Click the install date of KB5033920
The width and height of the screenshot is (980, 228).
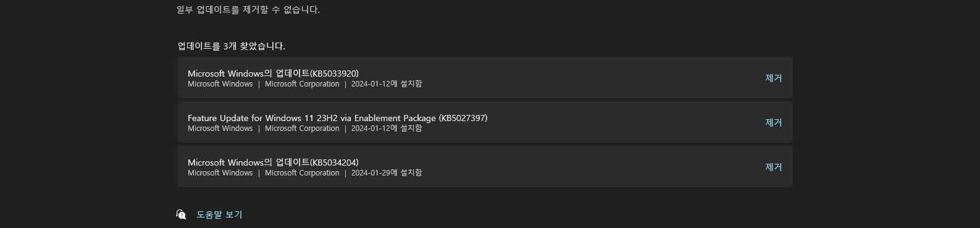(x=387, y=84)
